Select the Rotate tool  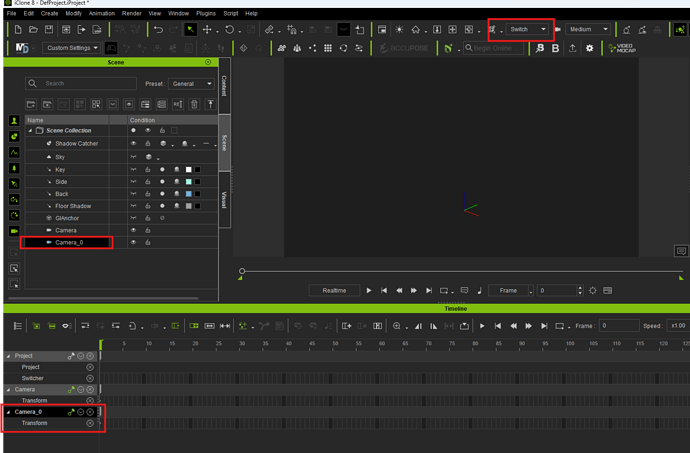click(x=229, y=29)
